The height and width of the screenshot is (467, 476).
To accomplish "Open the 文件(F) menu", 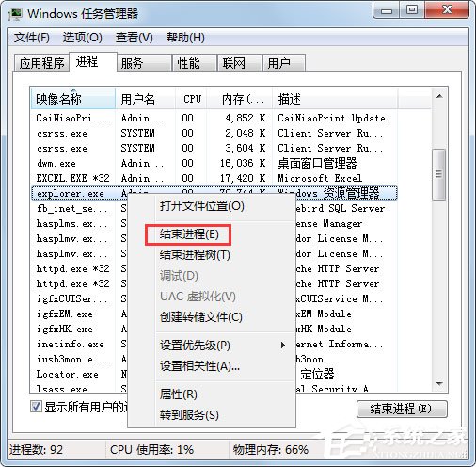I will pyautogui.click(x=32, y=38).
